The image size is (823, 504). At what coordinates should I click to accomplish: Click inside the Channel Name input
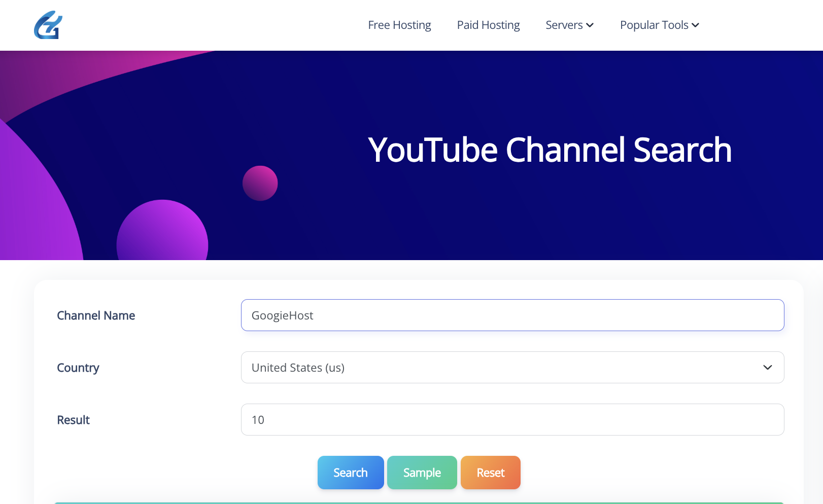512,315
